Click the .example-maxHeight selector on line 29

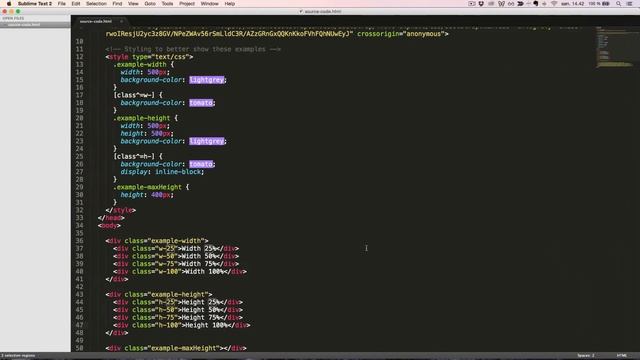(x=147, y=187)
